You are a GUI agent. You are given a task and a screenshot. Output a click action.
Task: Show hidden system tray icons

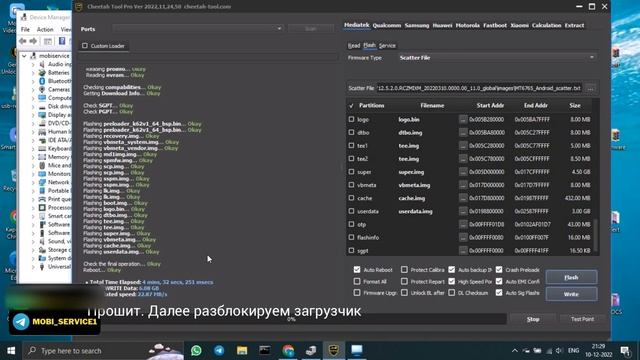[x=515, y=351]
